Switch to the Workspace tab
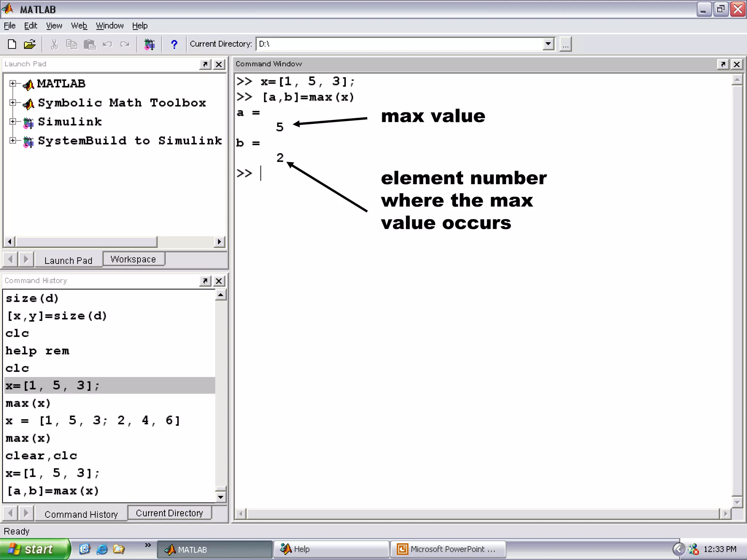Viewport: 747px width, 560px height. pyautogui.click(x=133, y=259)
